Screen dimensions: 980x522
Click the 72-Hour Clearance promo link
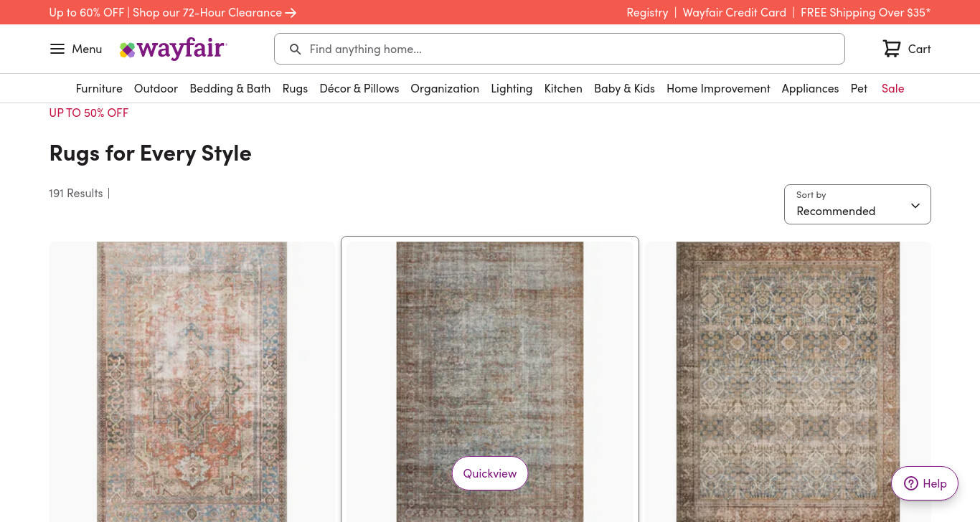172,12
